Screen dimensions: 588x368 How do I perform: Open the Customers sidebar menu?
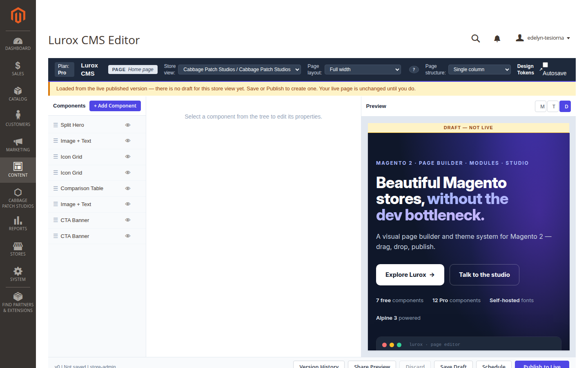(18, 119)
